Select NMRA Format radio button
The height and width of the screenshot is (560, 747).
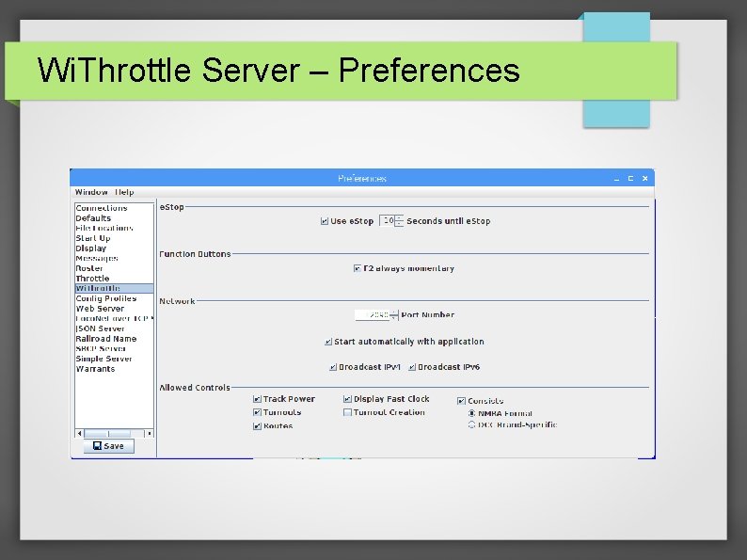coord(471,413)
